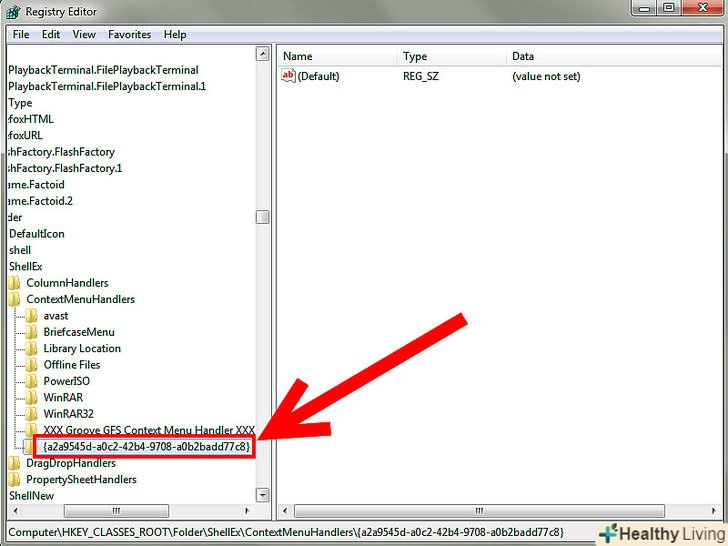Select the WinRAR32 key
728x546 pixels.
pos(69,414)
